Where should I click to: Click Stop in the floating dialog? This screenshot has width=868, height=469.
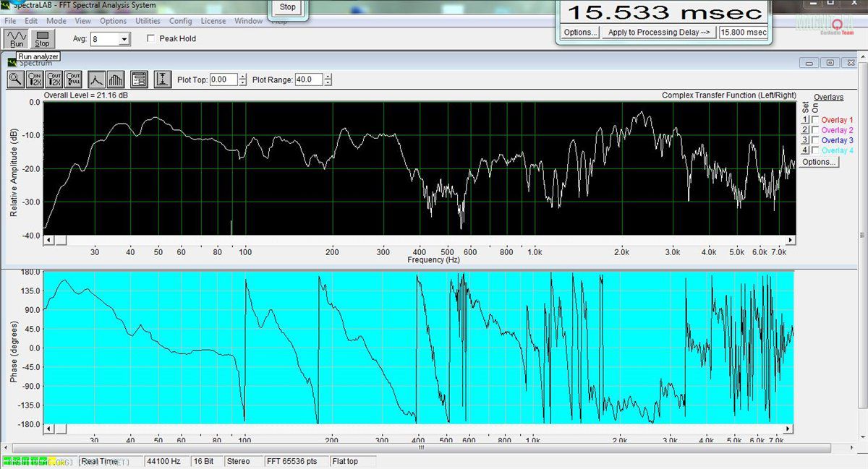point(288,7)
